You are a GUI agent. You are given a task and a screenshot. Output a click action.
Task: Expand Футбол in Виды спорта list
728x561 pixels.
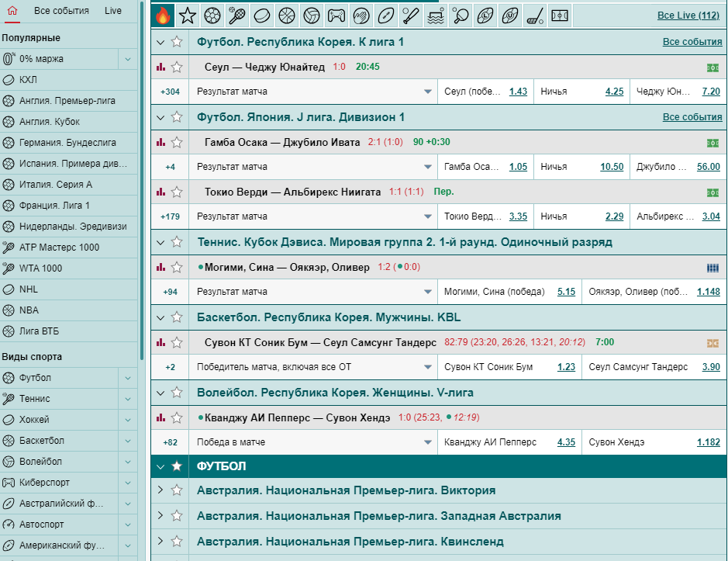pos(128,378)
